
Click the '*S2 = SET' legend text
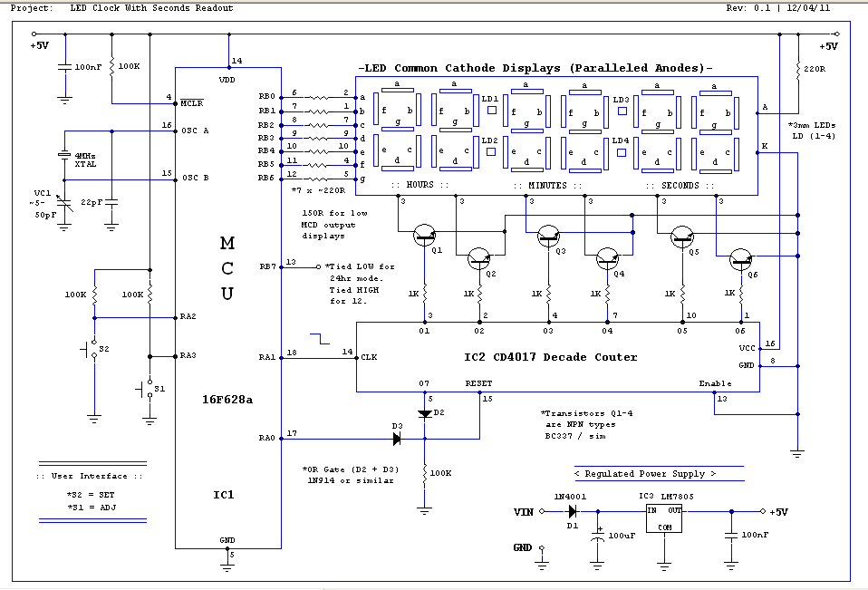coord(91,494)
